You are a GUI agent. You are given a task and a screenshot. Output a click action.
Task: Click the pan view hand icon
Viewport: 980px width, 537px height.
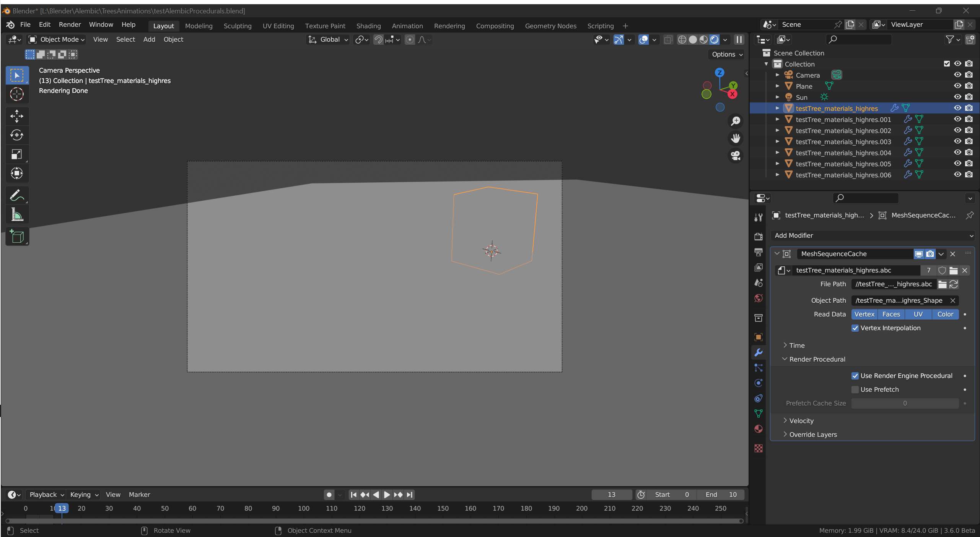pyautogui.click(x=735, y=138)
